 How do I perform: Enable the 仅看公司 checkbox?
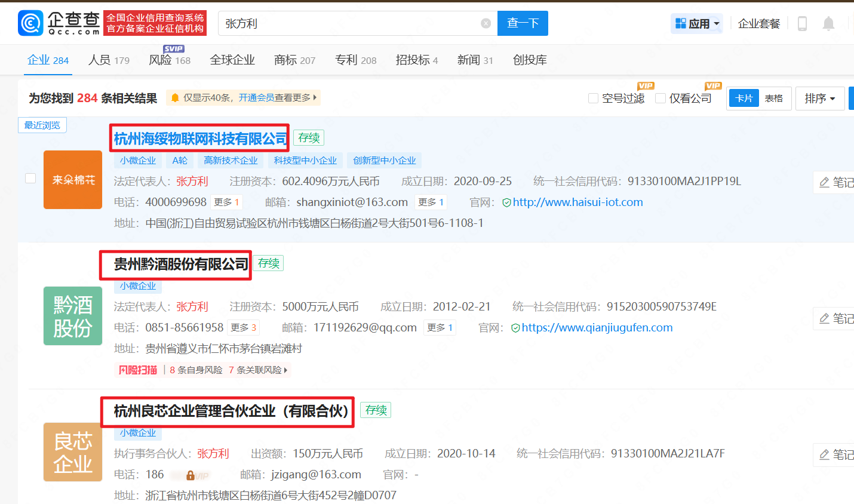click(x=661, y=98)
